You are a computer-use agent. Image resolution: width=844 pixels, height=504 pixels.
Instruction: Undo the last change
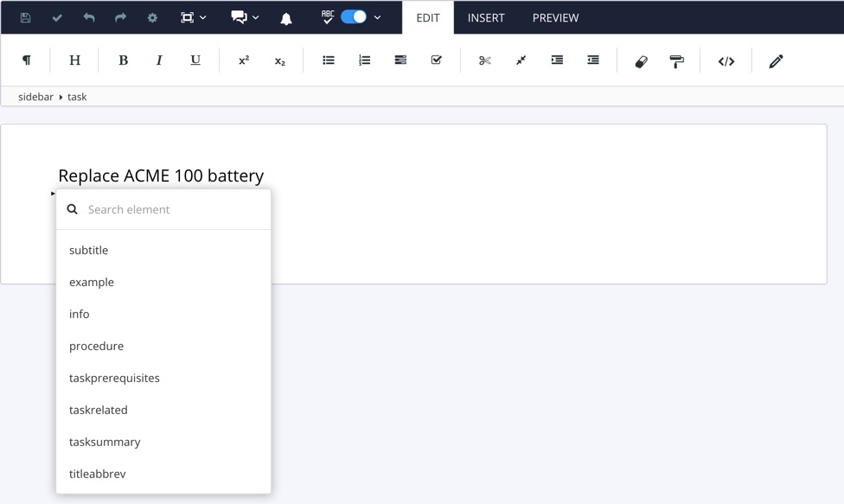pos(87,17)
